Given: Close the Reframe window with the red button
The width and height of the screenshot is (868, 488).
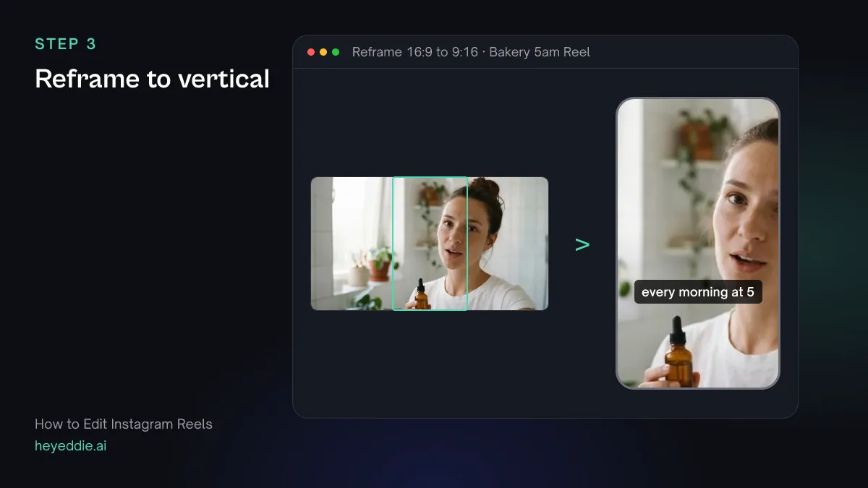Looking at the screenshot, I should coord(311,52).
